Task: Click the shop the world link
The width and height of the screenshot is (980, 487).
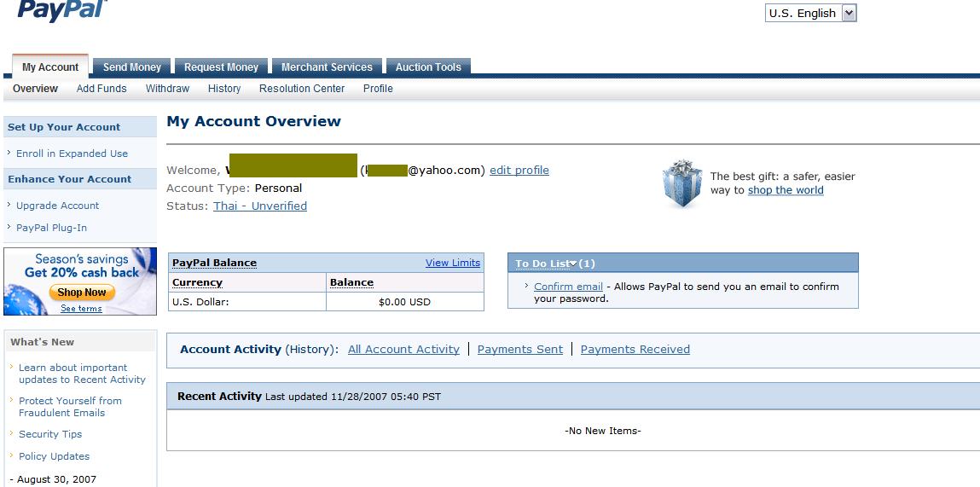Action: [x=786, y=190]
